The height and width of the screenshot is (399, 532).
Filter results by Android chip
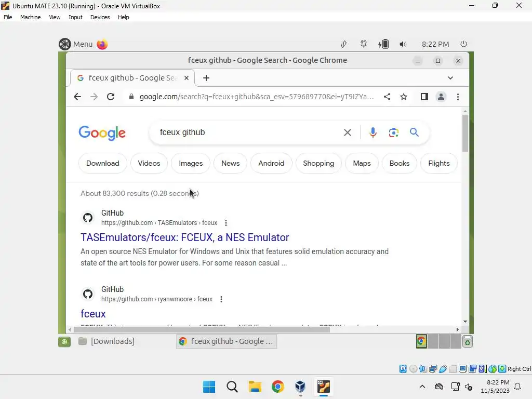pyautogui.click(x=271, y=164)
